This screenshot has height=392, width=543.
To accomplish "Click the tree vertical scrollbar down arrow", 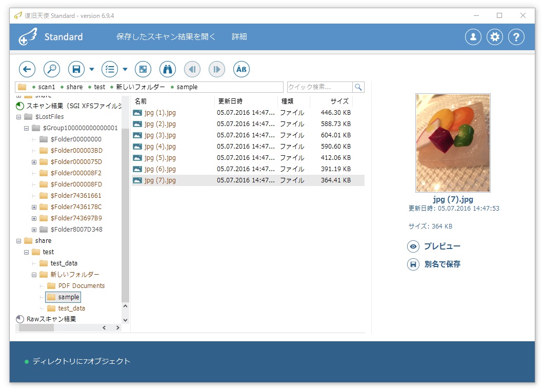I will click(125, 320).
